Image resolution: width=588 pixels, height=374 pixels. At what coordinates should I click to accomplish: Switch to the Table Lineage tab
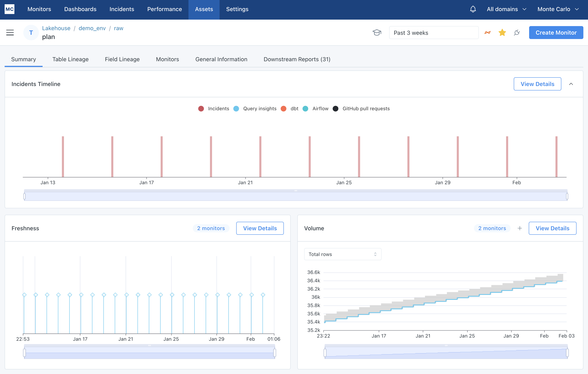70,59
